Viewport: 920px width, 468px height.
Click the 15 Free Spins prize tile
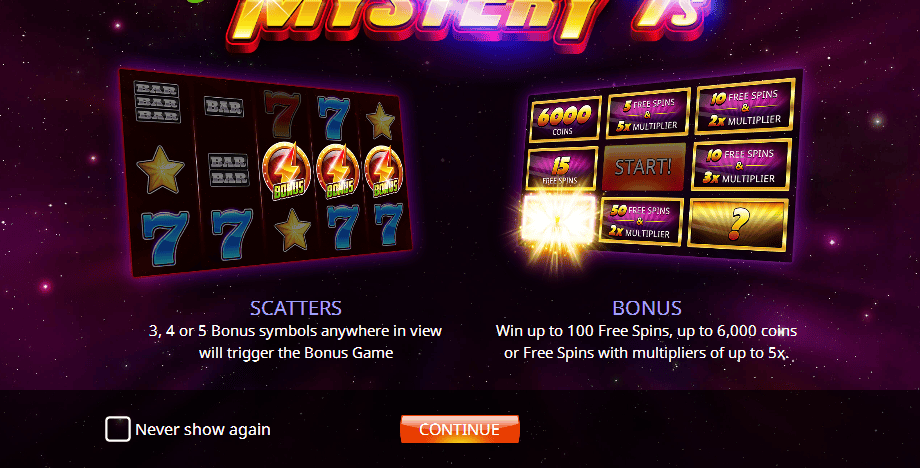coord(562,168)
